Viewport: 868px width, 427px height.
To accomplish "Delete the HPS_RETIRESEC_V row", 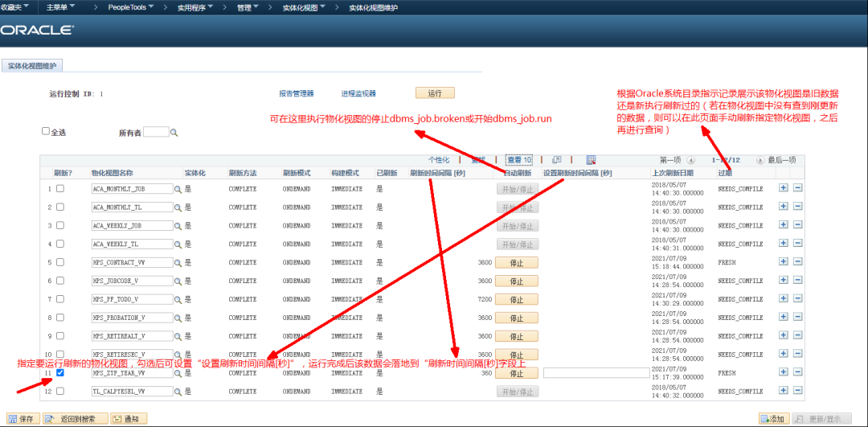I will 798,355.
